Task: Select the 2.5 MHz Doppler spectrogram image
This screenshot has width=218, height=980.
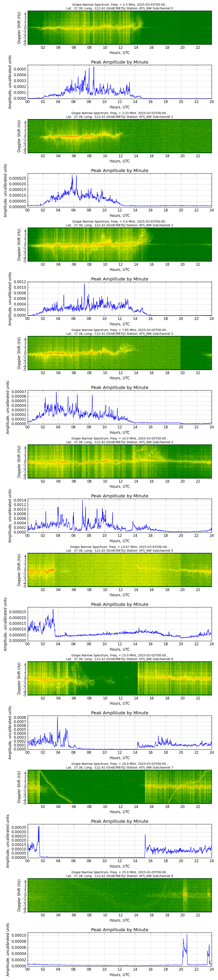Action: coord(119,28)
